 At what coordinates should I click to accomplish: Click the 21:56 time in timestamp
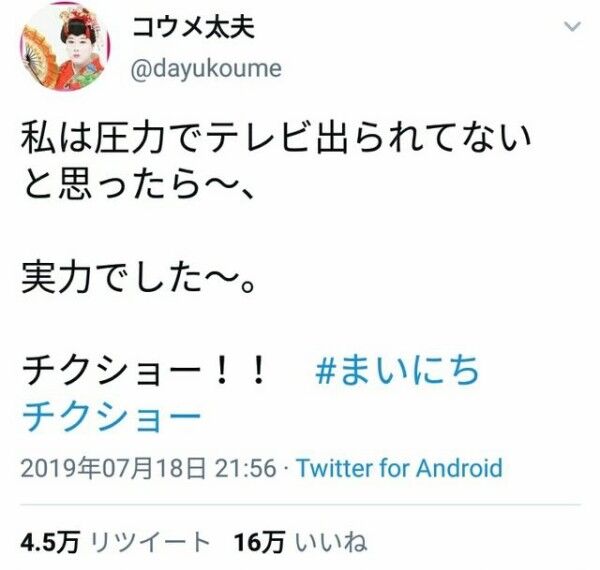point(246,468)
